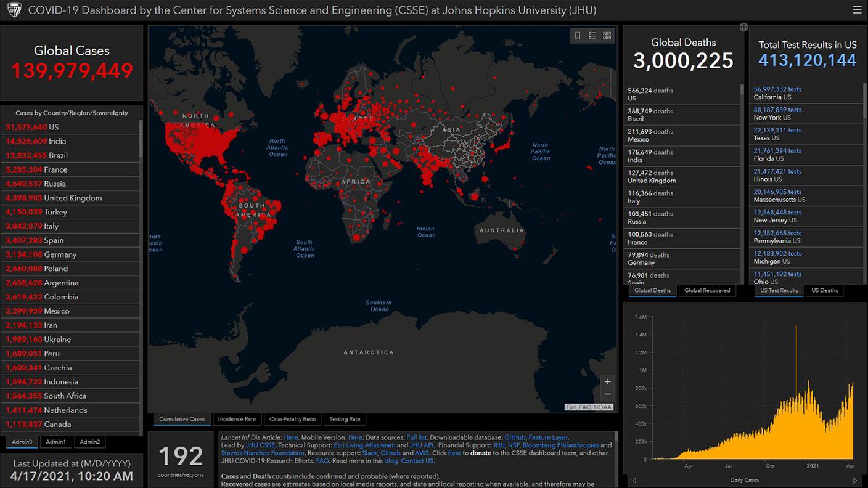Select Texas US test results row
The image size is (868, 488).
[x=806, y=134]
